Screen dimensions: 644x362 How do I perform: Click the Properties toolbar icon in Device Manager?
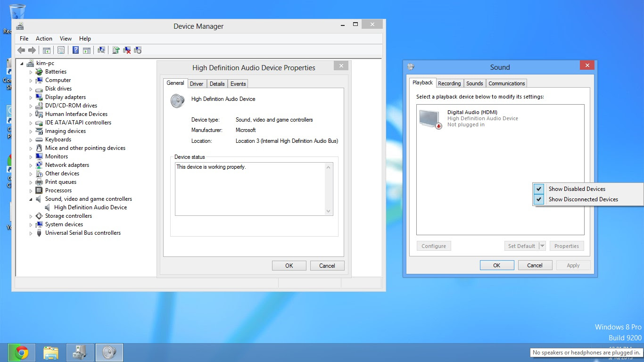pos(61,50)
